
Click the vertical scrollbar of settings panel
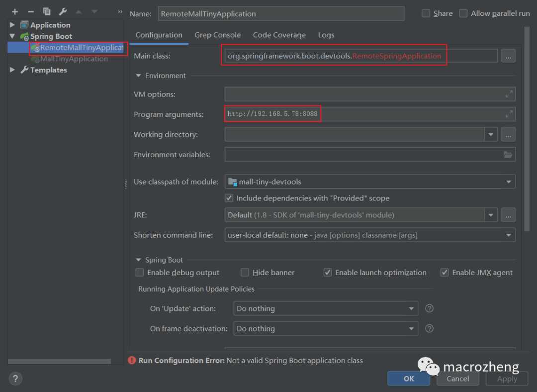click(527, 128)
